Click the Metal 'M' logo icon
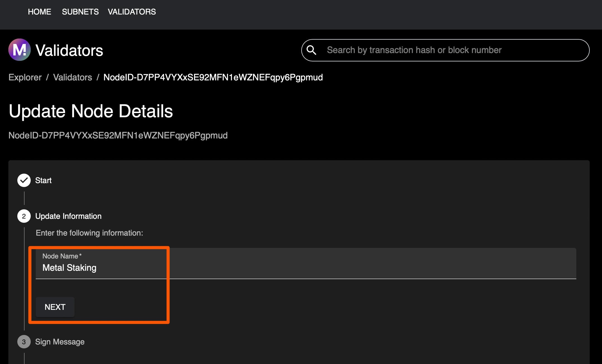 click(x=19, y=50)
